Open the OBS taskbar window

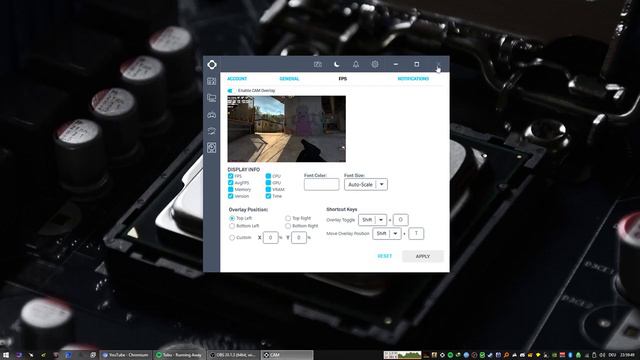pyautogui.click(x=233, y=355)
